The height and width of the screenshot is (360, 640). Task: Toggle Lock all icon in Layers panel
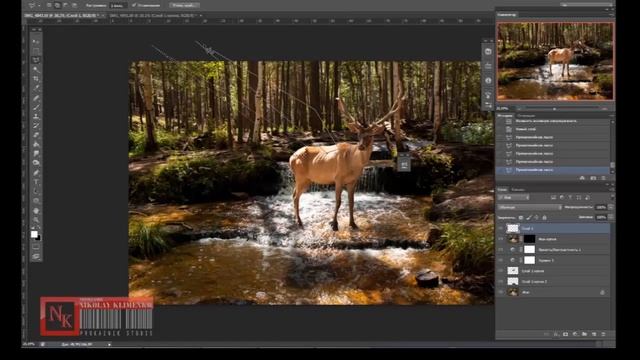tap(544, 218)
